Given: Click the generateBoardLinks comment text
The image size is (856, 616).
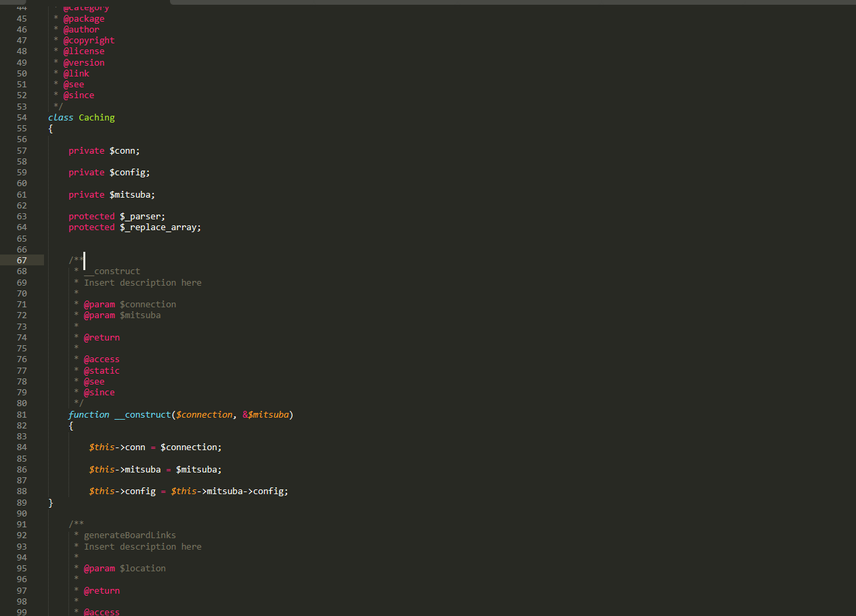Looking at the screenshot, I should coord(129,535).
